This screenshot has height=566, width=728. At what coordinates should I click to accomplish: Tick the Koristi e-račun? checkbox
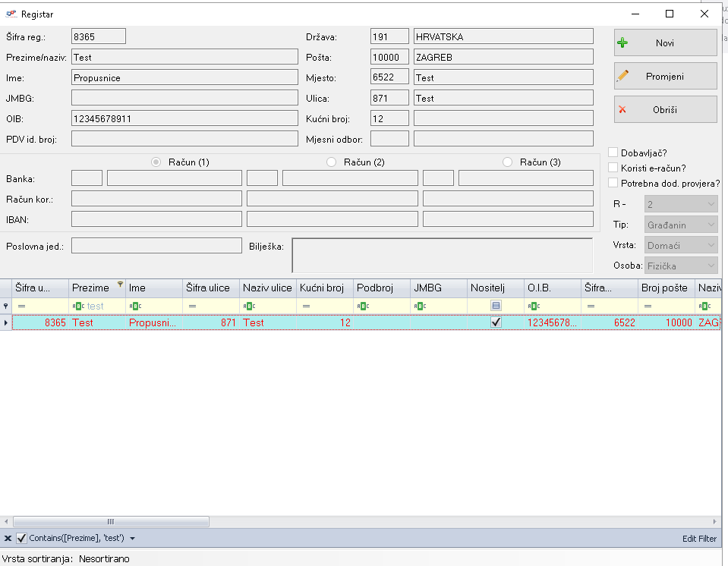point(613,168)
